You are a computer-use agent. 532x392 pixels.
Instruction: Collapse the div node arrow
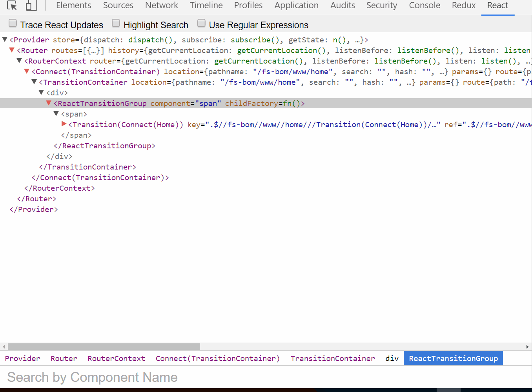[41, 92]
